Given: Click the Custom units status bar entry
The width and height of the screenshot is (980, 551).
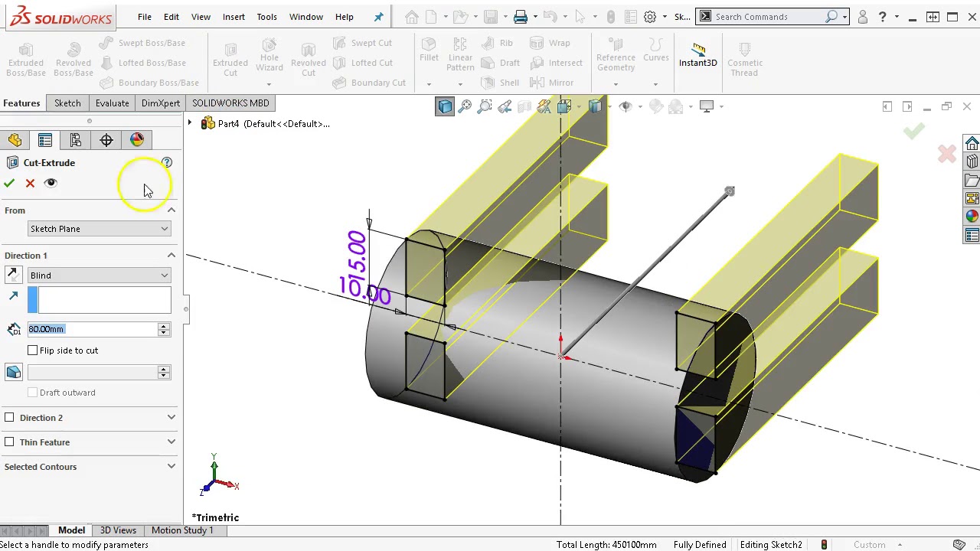Looking at the screenshot, I should point(870,545).
